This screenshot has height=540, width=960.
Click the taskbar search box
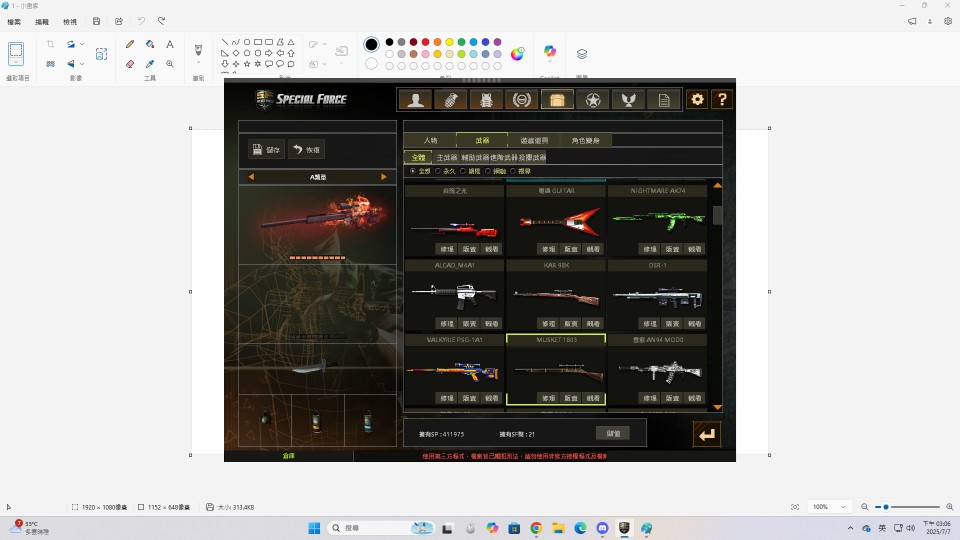tap(381, 528)
